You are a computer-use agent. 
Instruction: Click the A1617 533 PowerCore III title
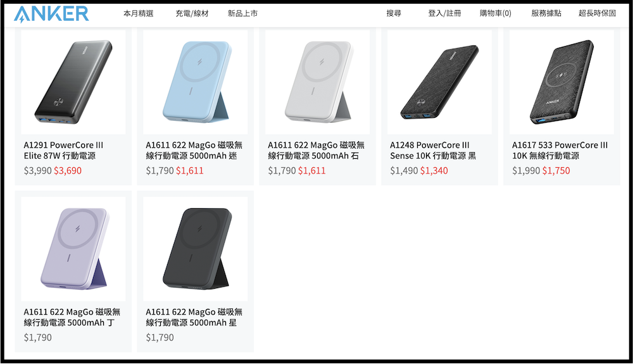coord(560,150)
